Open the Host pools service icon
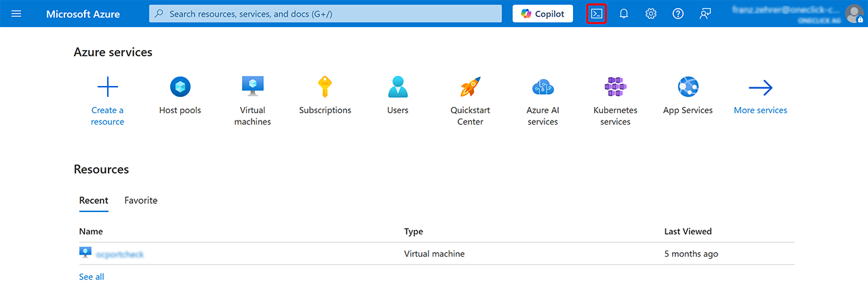This screenshot has width=868, height=294. tap(180, 87)
